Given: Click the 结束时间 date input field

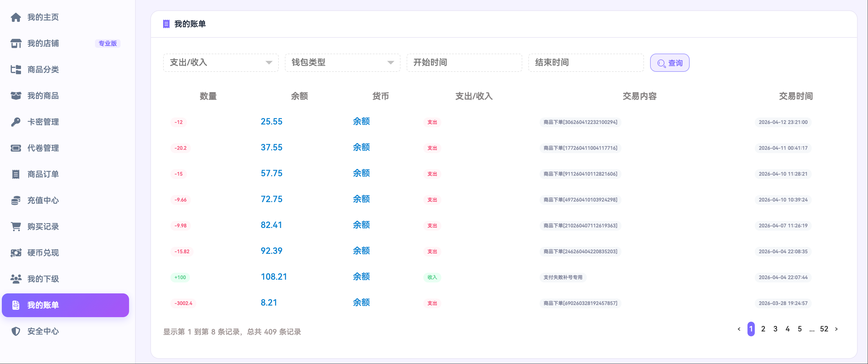Looking at the screenshot, I should tap(586, 63).
